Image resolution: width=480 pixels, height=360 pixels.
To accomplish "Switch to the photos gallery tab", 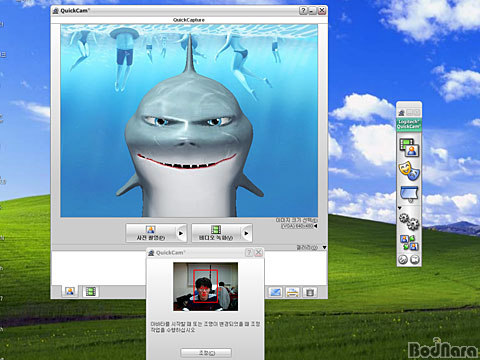I will coord(70,292).
